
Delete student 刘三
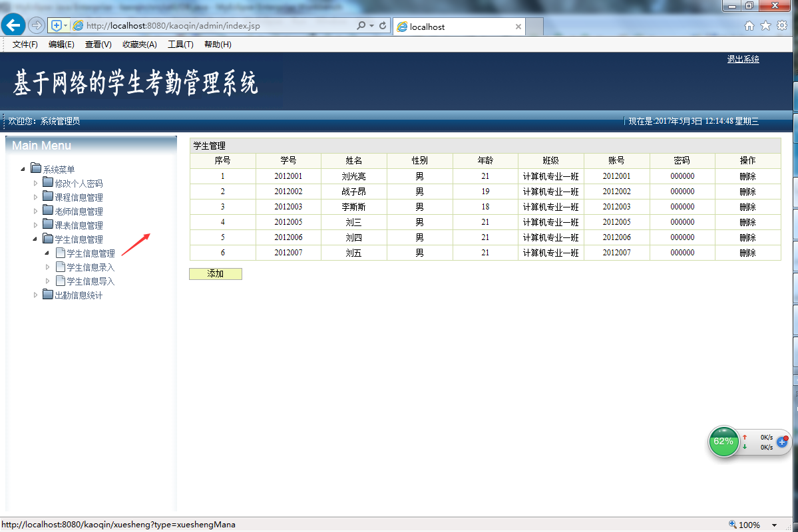tap(747, 222)
